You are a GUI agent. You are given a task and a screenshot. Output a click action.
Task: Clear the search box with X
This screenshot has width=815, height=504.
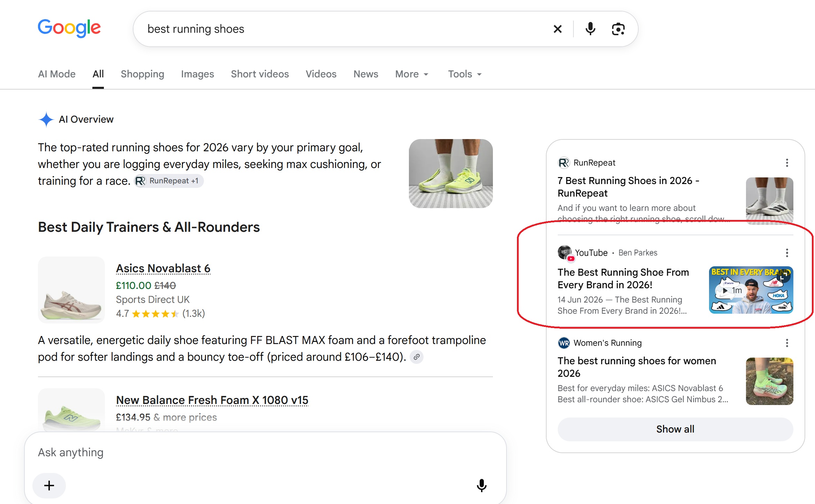(x=557, y=29)
